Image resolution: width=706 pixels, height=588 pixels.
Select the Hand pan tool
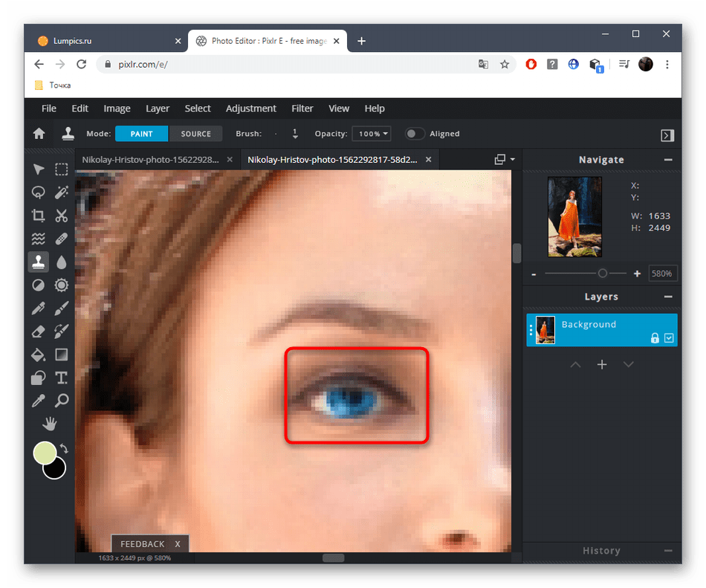click(x=50, y=424)
